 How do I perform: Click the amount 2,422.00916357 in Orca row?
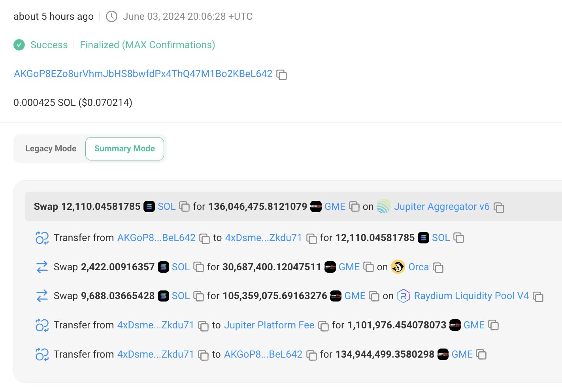click(x=118, y=267)
